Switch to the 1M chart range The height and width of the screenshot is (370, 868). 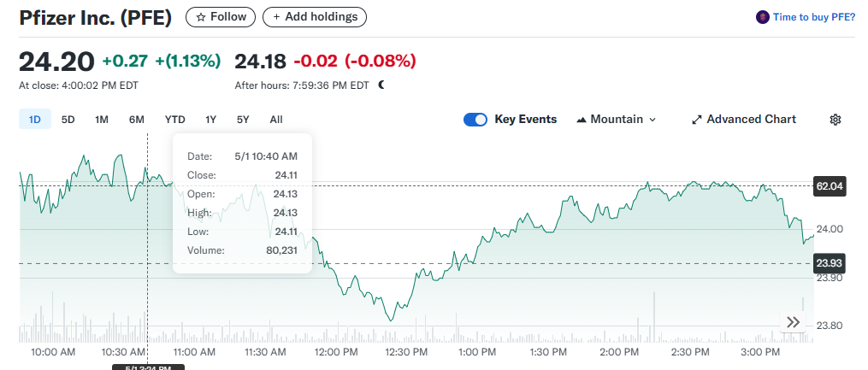coord(101,120)
